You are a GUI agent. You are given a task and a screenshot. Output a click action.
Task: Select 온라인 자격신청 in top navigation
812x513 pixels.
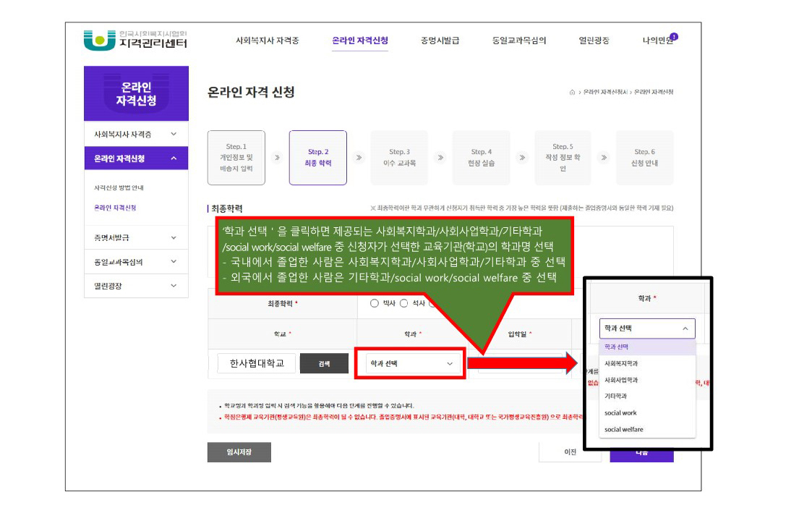pos(360,41)
